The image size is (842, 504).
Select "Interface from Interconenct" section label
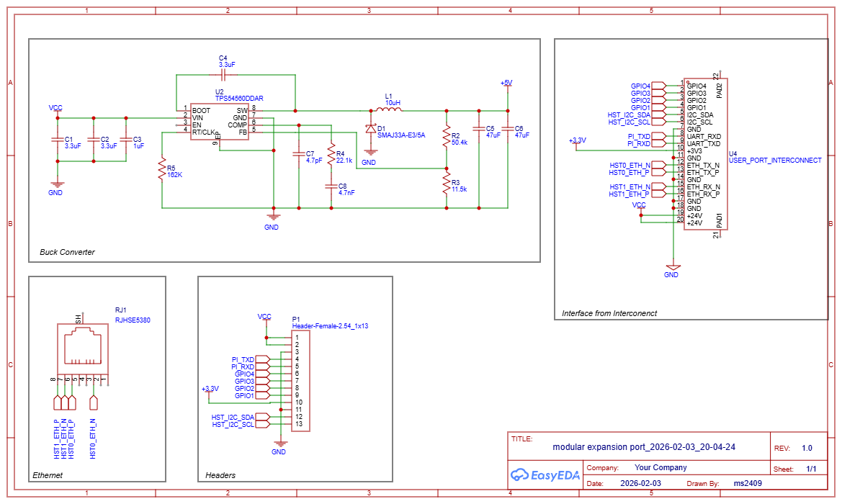(x=609, y=313)
